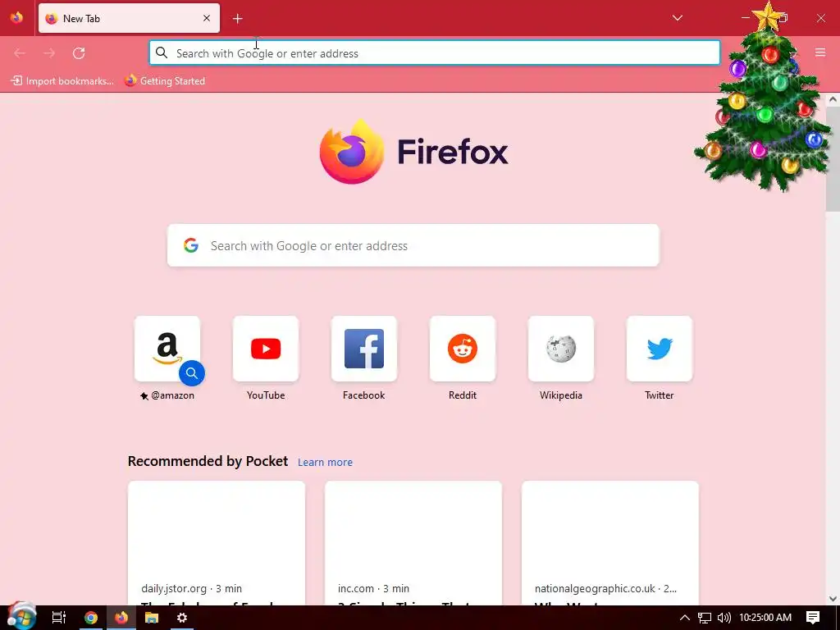Viewport: 840px width, 630px height.
Task: Click the page scrollbar up arrow
Action: [x=833, y=99]
